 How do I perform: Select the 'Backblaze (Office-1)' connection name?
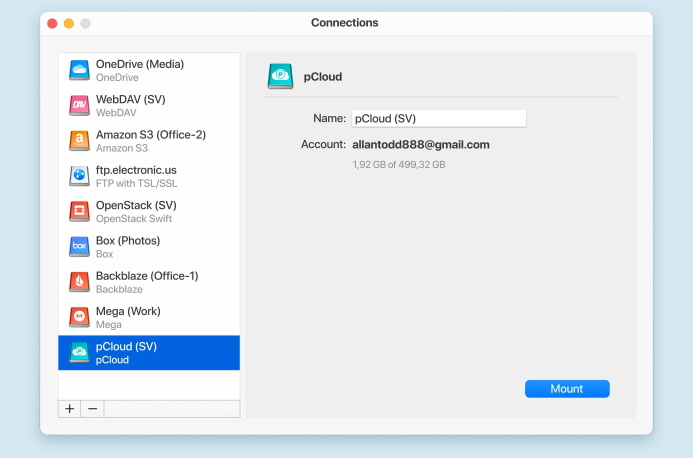pos(147,276)
